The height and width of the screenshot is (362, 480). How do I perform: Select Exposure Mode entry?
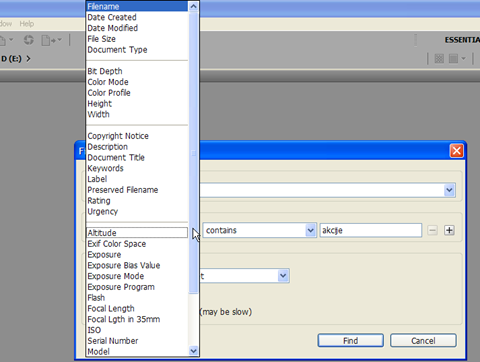click(x=137, y=276)
